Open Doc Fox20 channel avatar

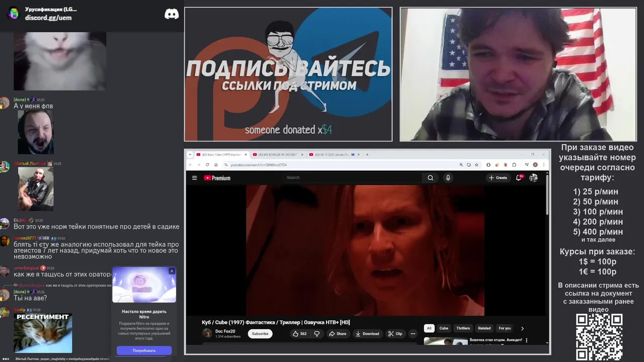(x=207, y=333)
